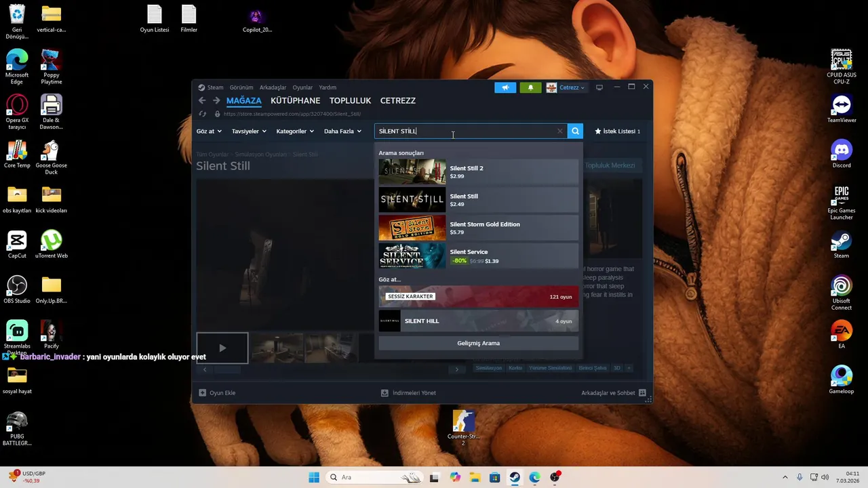Open the Yardım menu
Image resolution: width=868 pixels, height=488 pixels.
[328, 87]
